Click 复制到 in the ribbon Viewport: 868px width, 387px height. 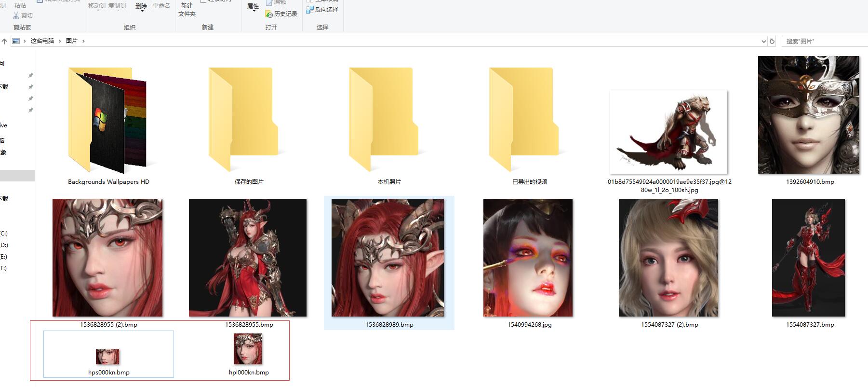[x=117, y=6]
